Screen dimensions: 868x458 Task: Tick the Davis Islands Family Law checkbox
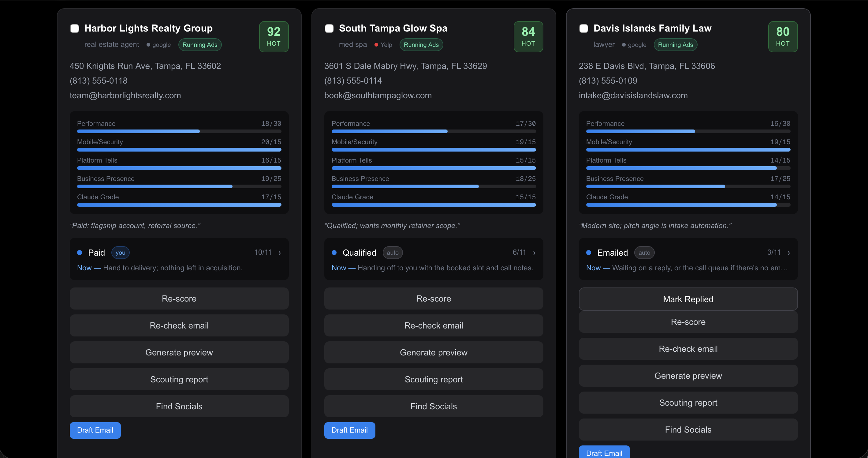tap(583, 28)
